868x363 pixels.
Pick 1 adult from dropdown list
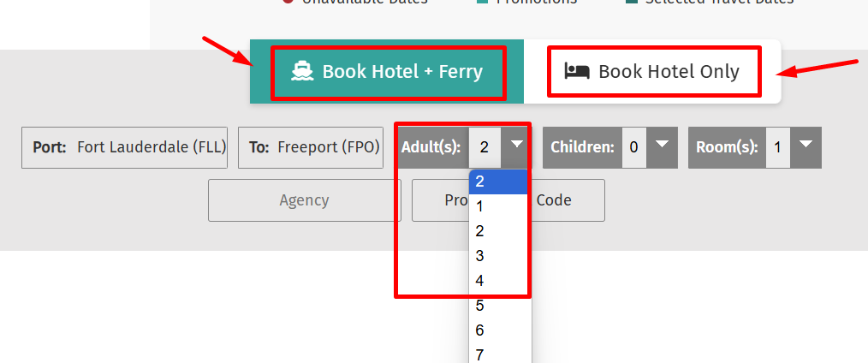click(x=497, y=206)
